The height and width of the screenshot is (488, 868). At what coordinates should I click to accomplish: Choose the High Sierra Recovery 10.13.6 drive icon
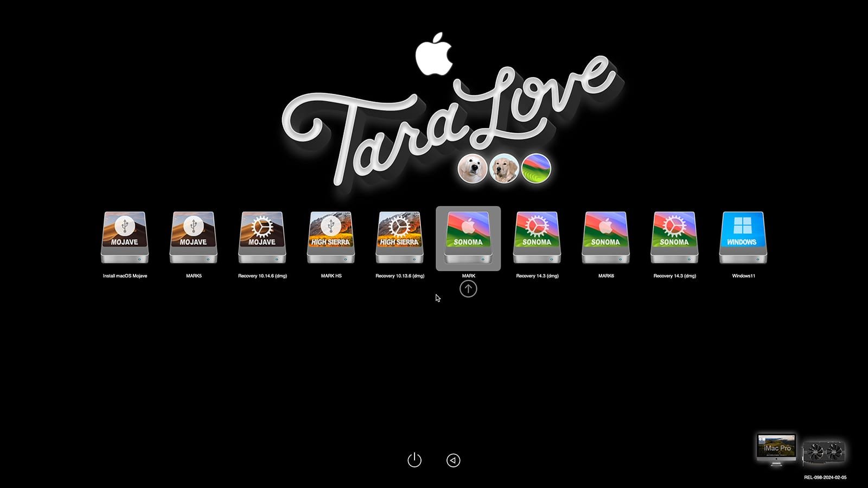[400, 237]
